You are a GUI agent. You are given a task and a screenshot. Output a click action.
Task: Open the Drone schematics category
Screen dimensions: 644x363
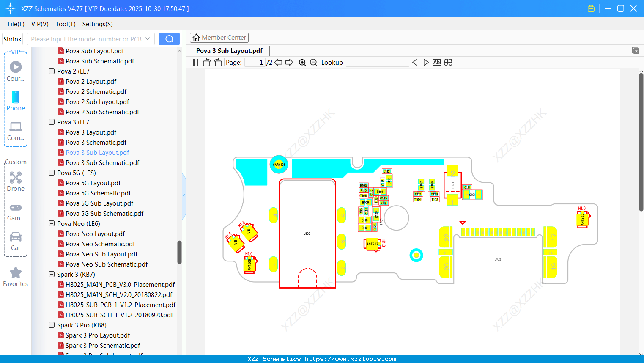[x=15, y=181]
